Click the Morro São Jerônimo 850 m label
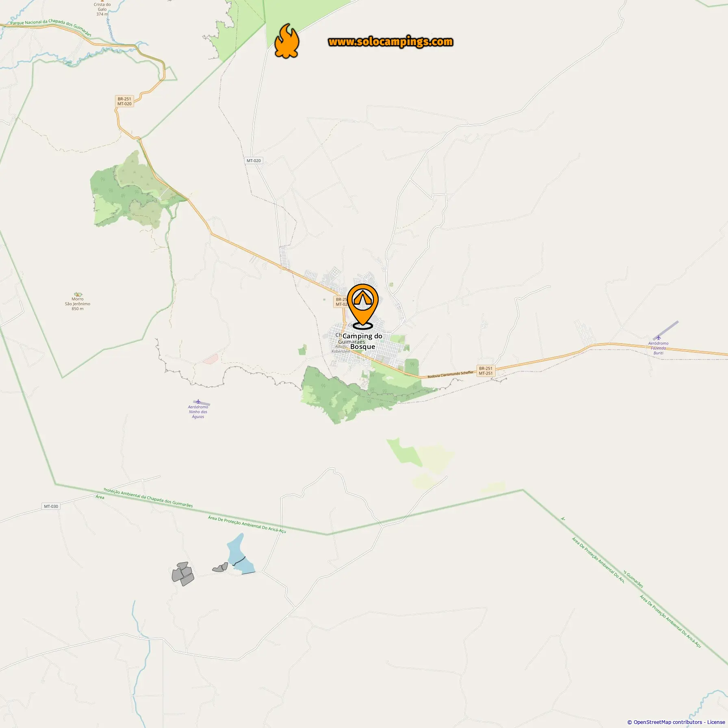The height and width of the screenshot is (728, 728). point(78,304)
